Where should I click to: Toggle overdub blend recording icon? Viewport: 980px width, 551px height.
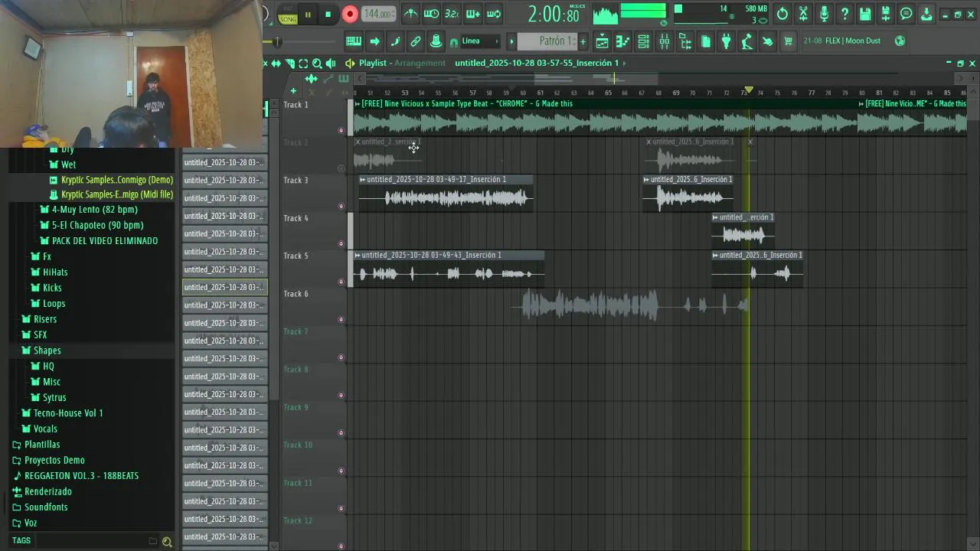pyautogui.click(x=473, y=14)
